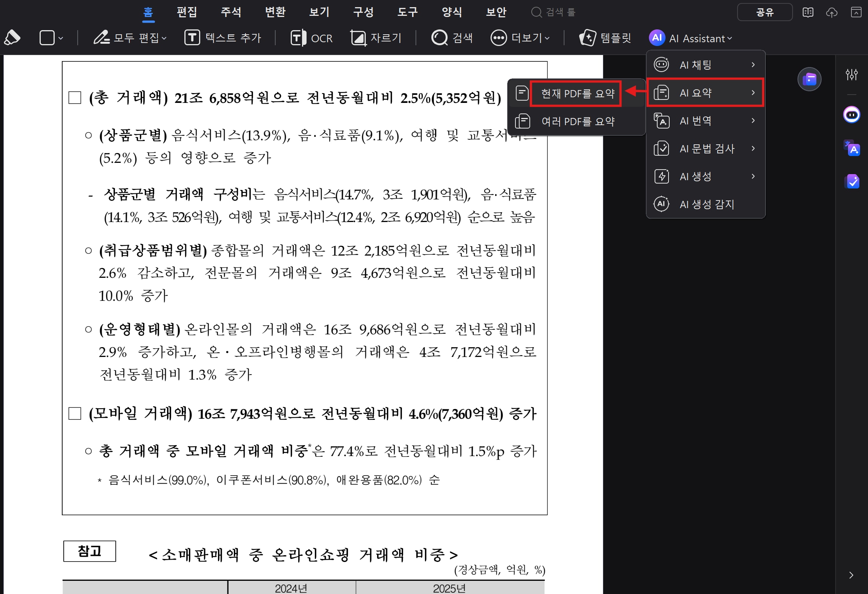Switch to the 보기 tab
Screen dimensions: 868x594
click(x=319, y=12)
